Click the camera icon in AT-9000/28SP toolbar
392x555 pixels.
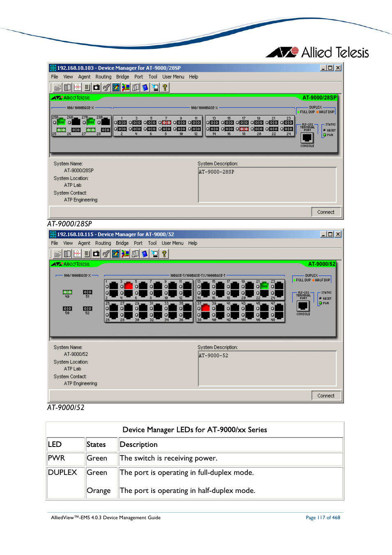[x=97, y=88]
